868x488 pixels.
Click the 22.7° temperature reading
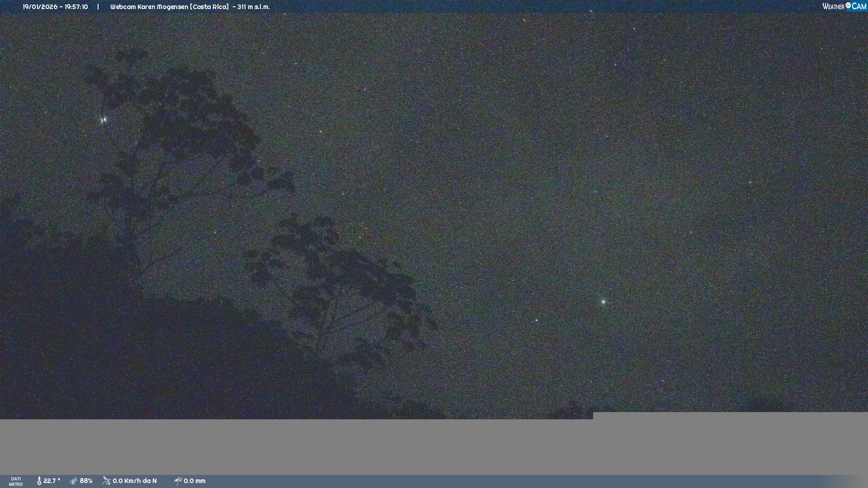[x=52, y=481]
